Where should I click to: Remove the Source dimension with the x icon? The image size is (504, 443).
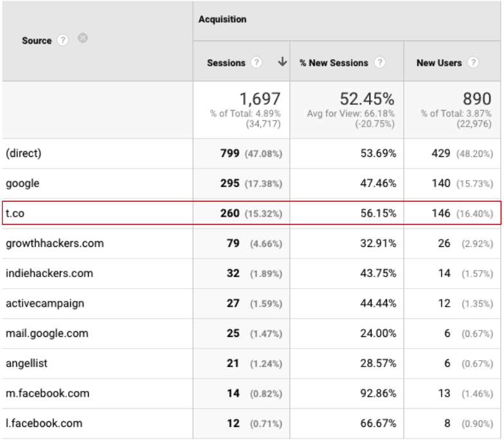(82, 39)
